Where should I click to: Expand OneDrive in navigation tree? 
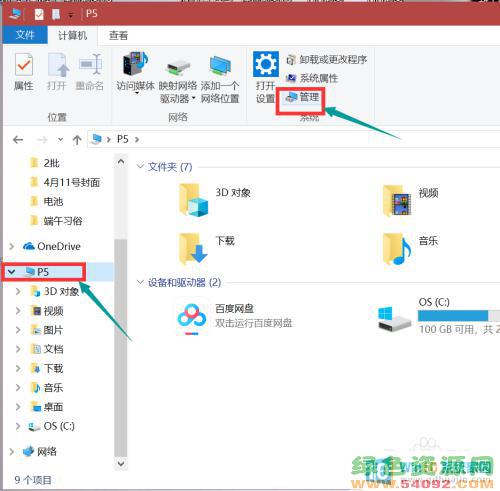(12, 246)
